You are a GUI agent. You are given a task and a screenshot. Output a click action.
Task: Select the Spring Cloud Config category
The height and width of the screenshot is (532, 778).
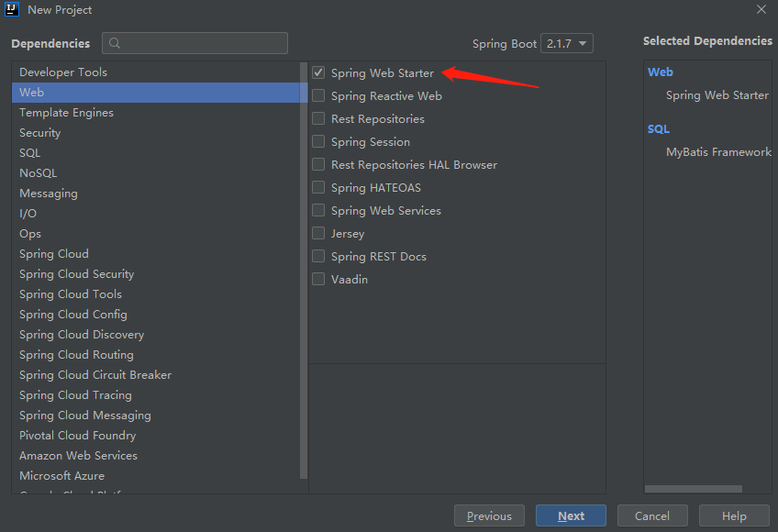[73, 315]
